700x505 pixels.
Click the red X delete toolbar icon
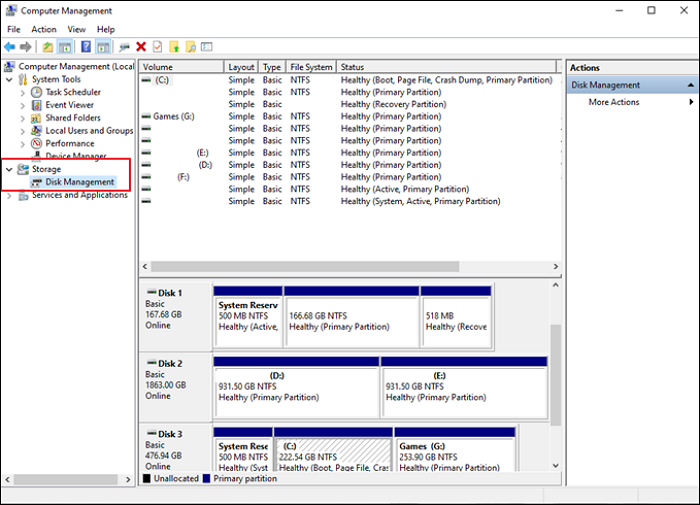coord(141,46)
